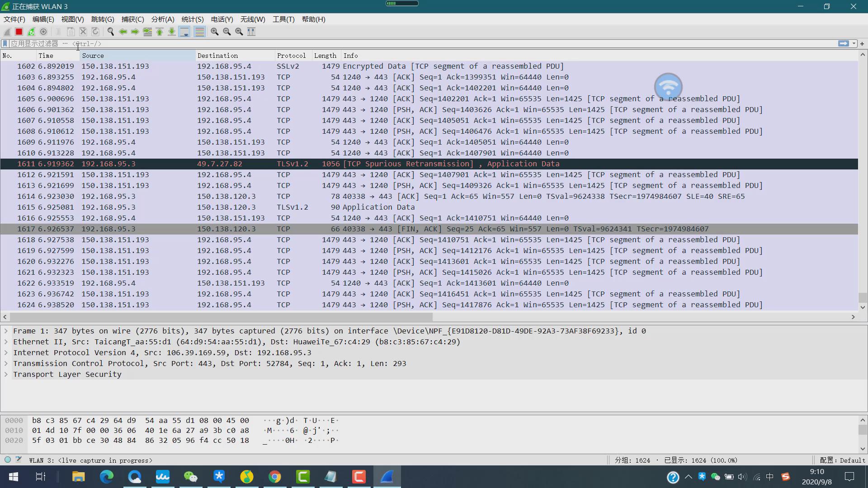
Task: Click the display filter bookmark icon
Action: click(5, 43)
